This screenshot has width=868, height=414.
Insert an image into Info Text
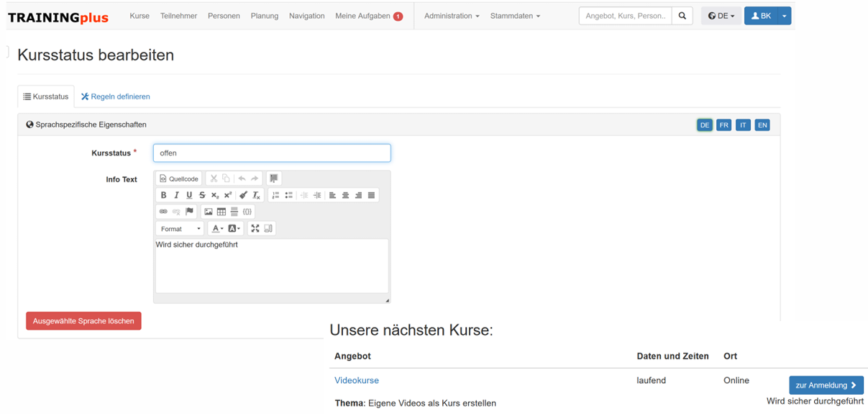209,212
